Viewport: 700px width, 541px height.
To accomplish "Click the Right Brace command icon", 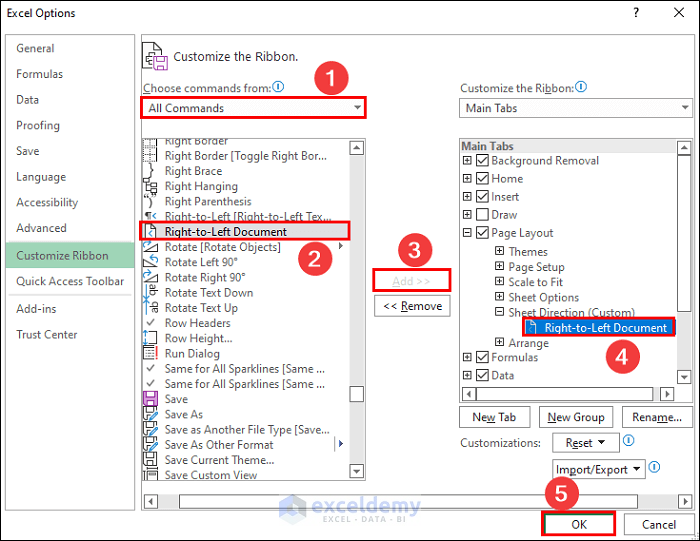I will coord(150,171).
